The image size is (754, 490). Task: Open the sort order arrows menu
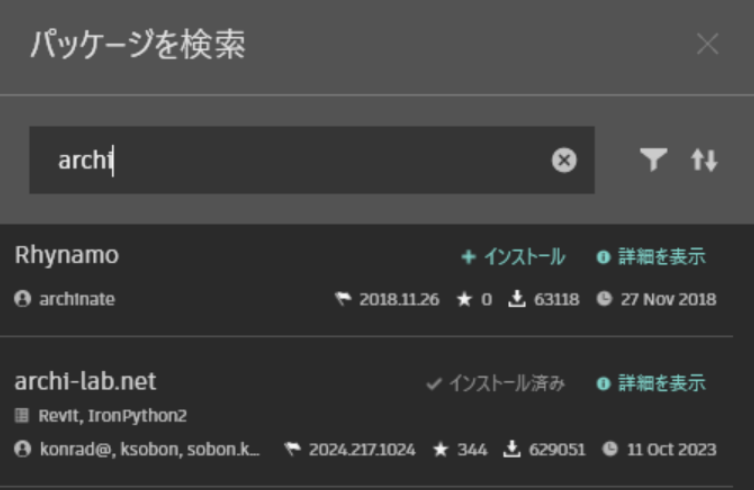(704, 160)
